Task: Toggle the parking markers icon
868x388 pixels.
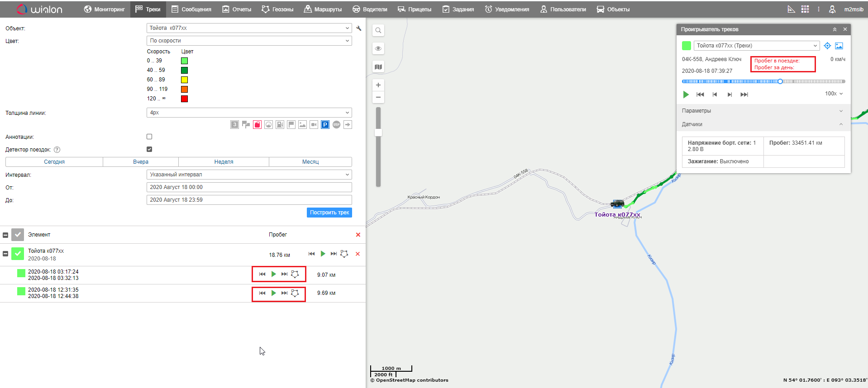Action: pyautogui.click(x=325, y=125)
